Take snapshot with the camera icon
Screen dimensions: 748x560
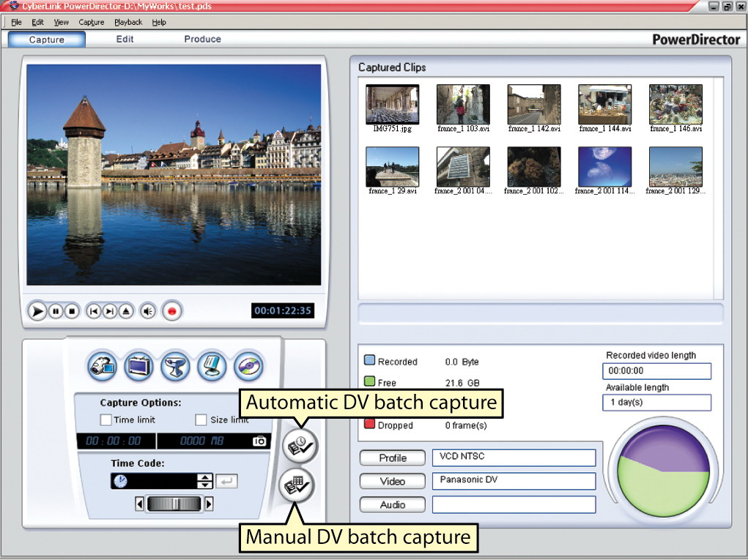[259, 441]
